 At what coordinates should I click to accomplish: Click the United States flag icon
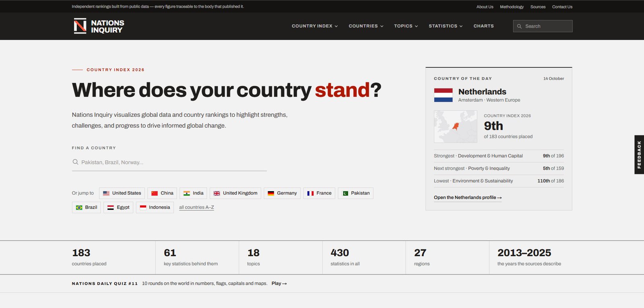click(x=106, y=193)
